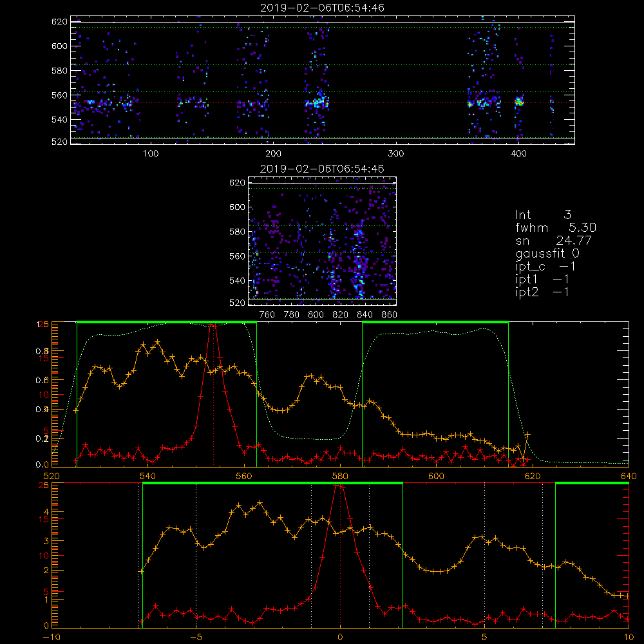
Task: Click y-axis label 540 of top image
Action: (x=59, y=120)
